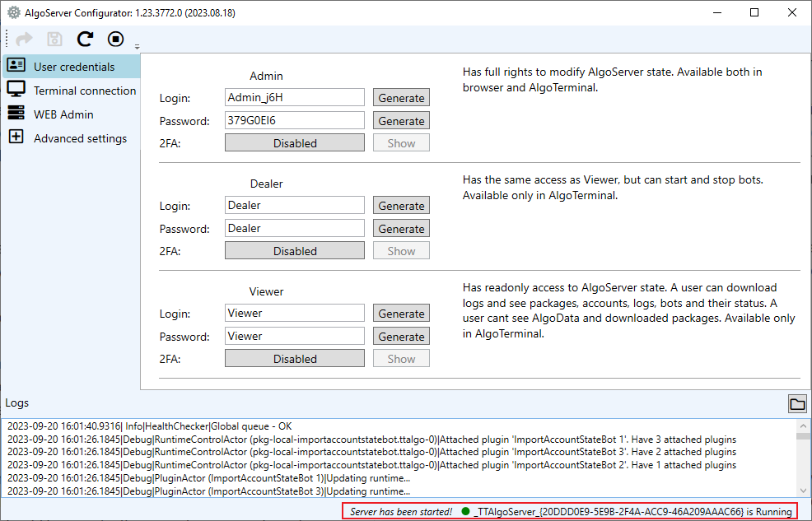
Task: Generate a new Viewer password
Action: [x=401, y=336]
